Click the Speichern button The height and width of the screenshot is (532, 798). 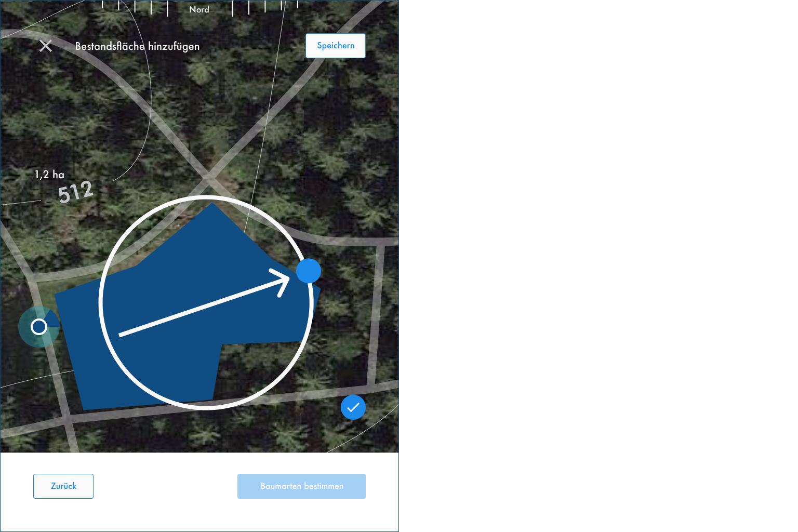[336, 46]
